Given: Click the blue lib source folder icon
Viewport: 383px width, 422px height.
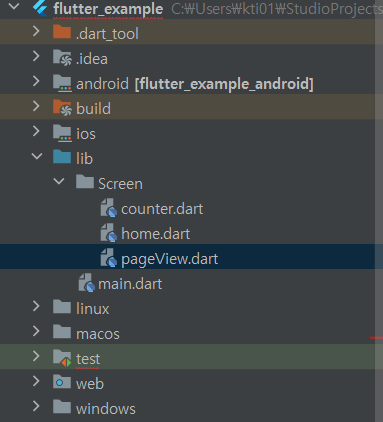Looking at the screenshot, I should 62,157.
